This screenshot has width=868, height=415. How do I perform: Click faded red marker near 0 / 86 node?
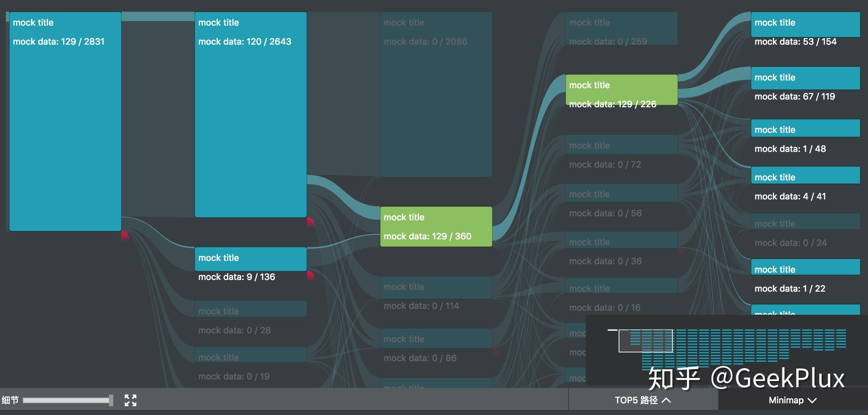[495, 352]
